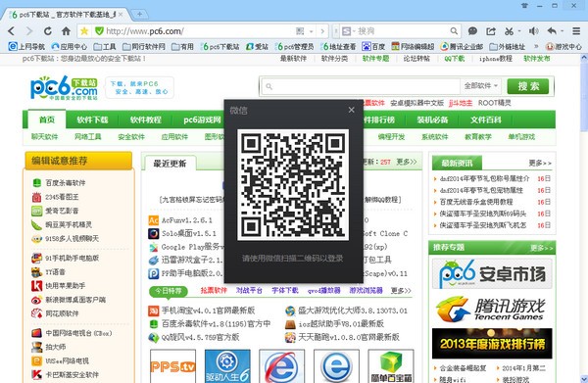Reload the page with the refresh icon
This screenshot has width=588, height=383.
[48, 31]
